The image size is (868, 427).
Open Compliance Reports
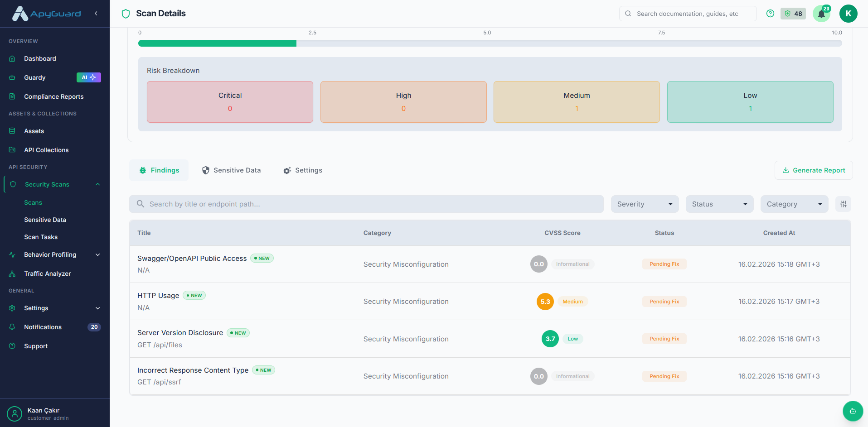(x=53, y=96)
